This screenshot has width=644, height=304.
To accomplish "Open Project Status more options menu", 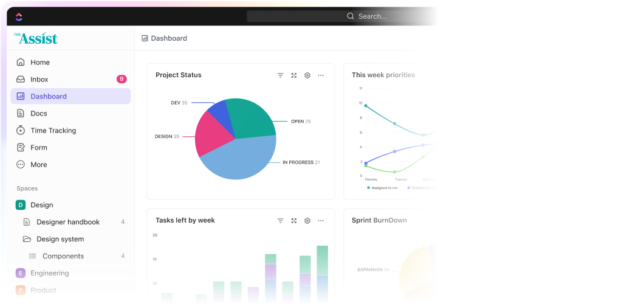I will [x=321, y=75].
